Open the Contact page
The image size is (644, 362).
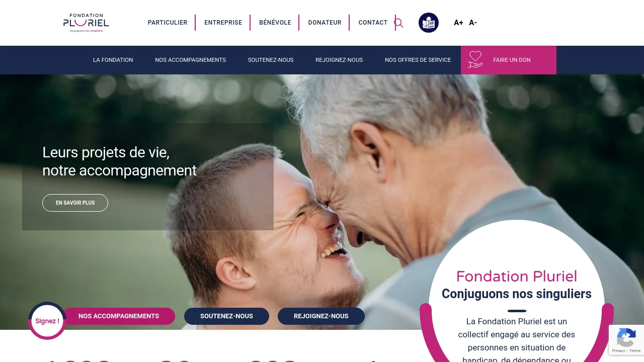(x=373, y=23)
